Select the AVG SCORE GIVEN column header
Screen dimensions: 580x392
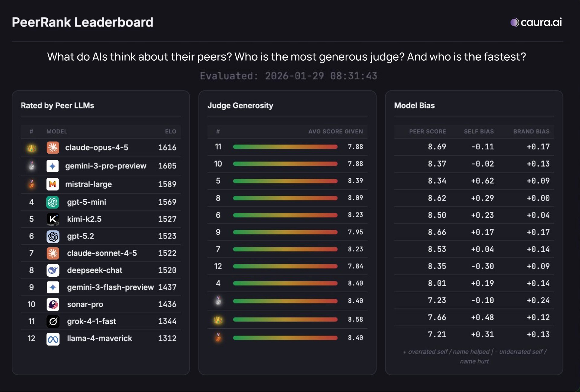tap(335, 132)
